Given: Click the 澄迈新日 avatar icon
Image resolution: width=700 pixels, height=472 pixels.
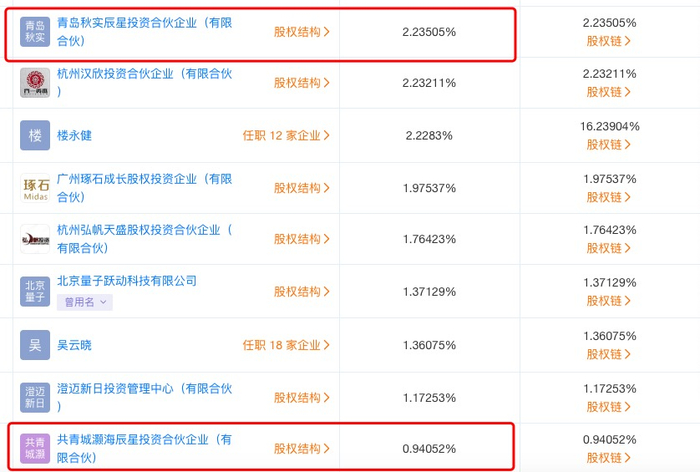Looking at the screenshot, I should click(35, 397).
